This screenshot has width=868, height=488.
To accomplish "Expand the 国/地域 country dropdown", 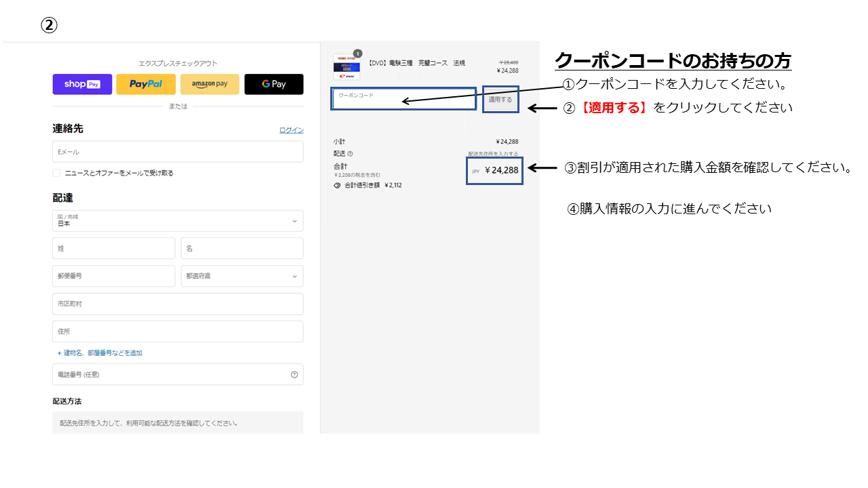I will 178,221.
